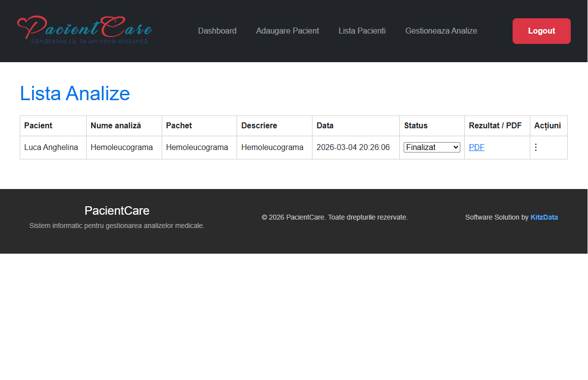The width and height of the screenshot is (588, 380).
Task: Click the Lista Analize page heading
Action: point(75,93)
